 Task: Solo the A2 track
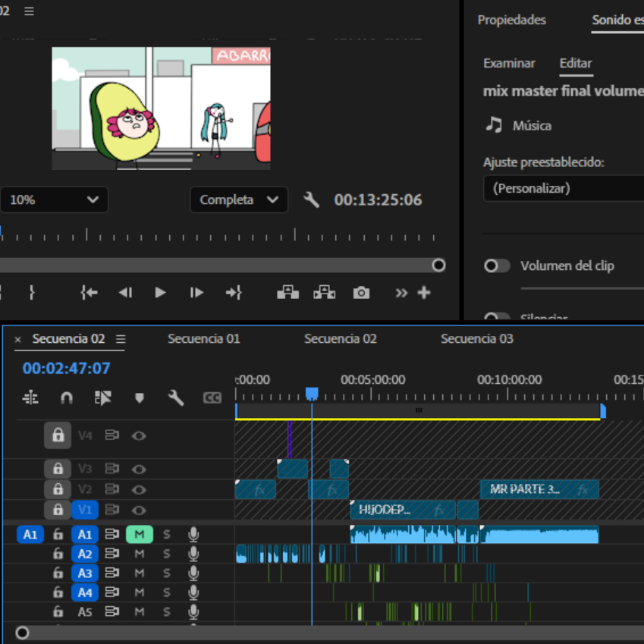click(166, 554)
